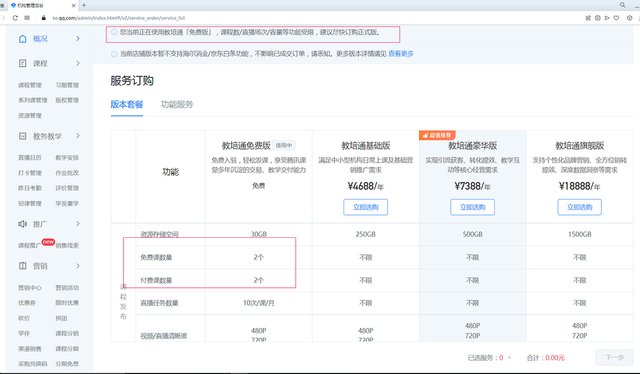Open 打卡管理 in the sidebar
Viewport: 640px width, 374px height.
(30, 173)
